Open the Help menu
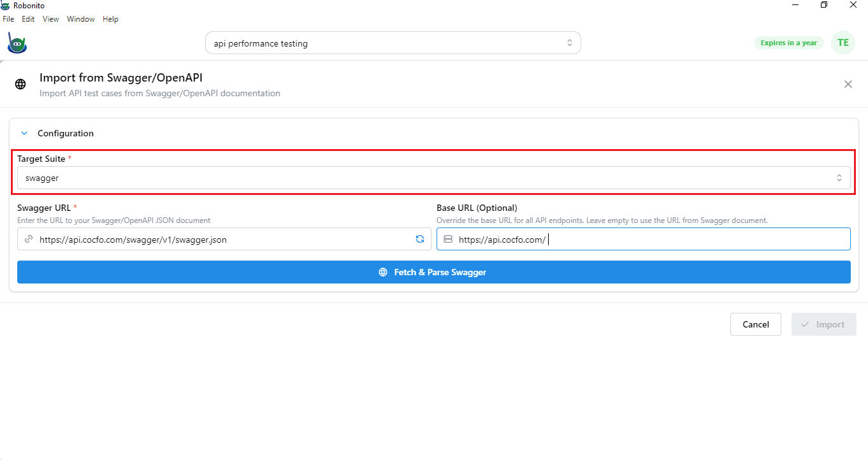The image size is (868, 460). point(111,19)
